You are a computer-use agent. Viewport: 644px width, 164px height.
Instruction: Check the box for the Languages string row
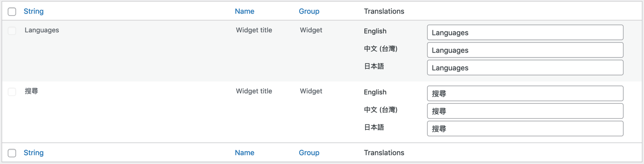pyautogui.click(x=12, y=31)
